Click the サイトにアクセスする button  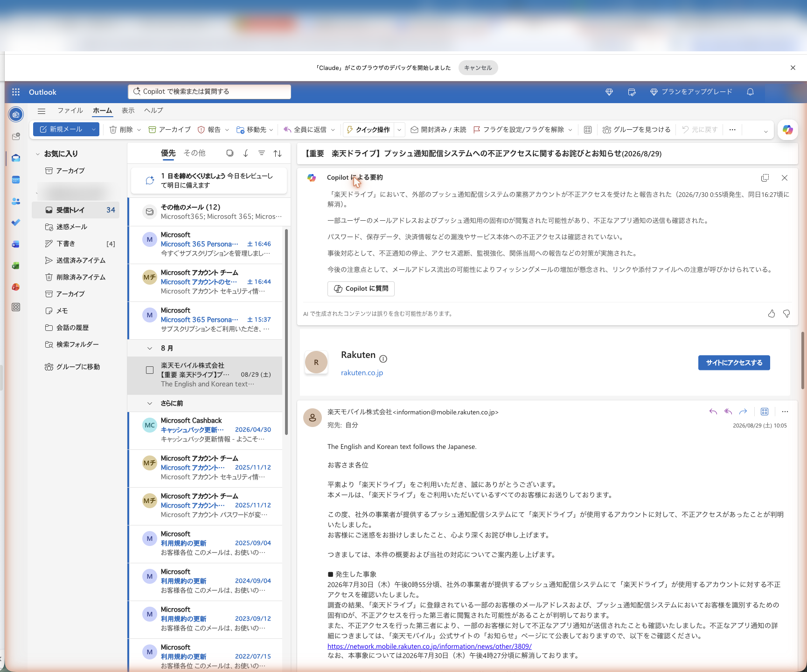[734, 363]
